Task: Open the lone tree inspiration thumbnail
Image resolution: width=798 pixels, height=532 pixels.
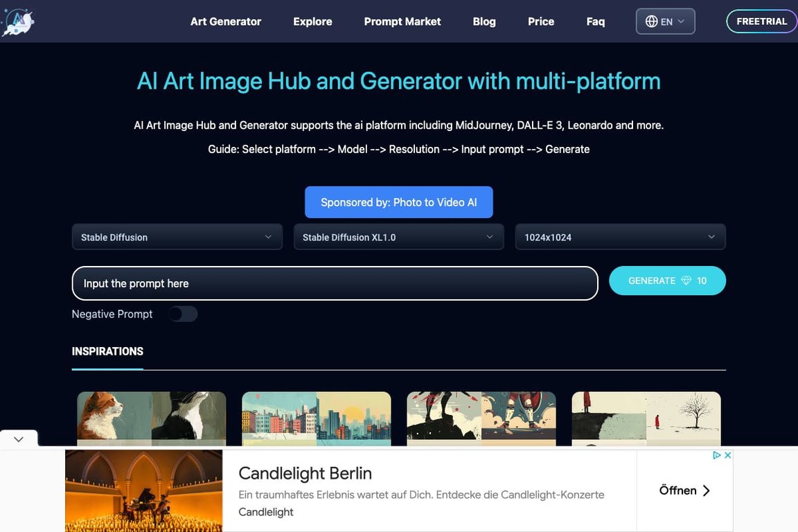Action: click(x=646, y=418)
